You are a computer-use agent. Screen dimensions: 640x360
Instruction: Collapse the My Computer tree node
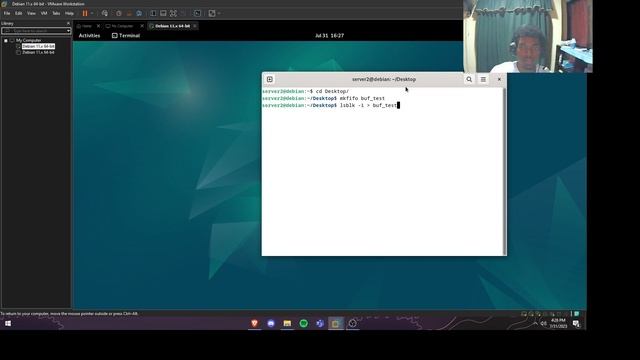coord(6,40)
